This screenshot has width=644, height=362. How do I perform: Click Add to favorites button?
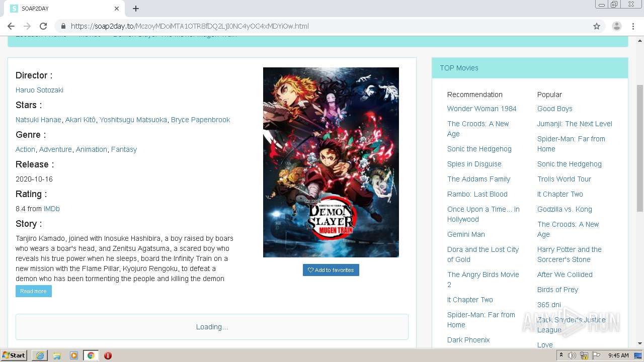331,270
